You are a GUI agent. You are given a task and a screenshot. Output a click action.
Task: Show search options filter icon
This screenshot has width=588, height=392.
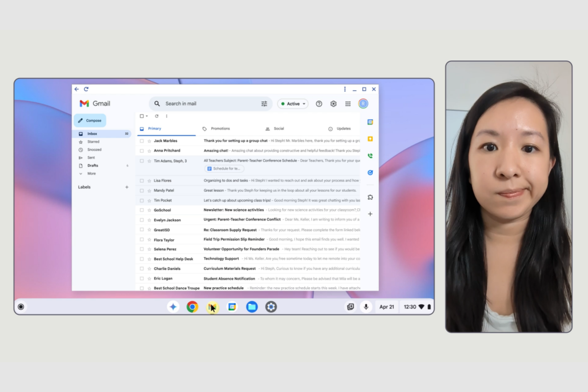264,104
